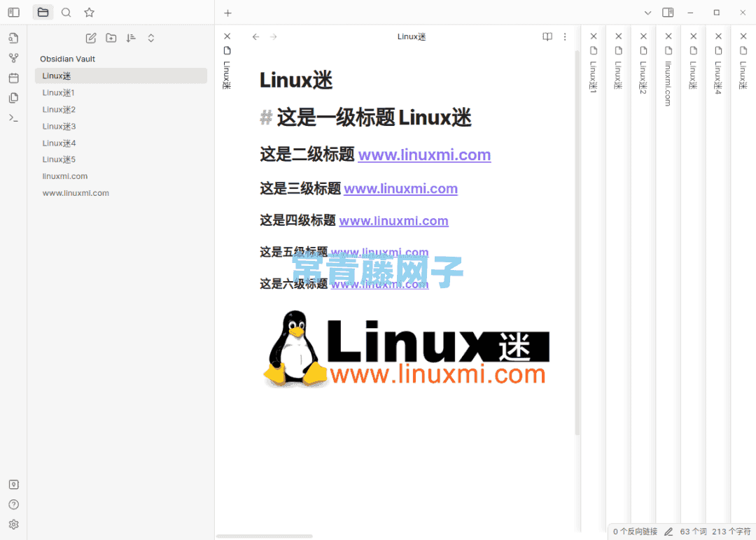This screenshot has width=756, height=540.
Task: Open the file explorer tab icon
Action: [x=43, y=13]
